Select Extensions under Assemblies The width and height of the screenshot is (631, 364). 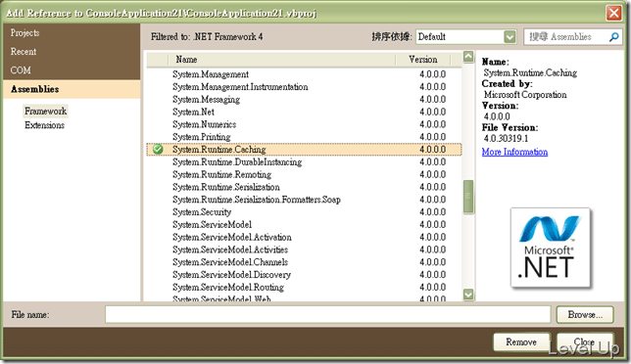point(45,125)
